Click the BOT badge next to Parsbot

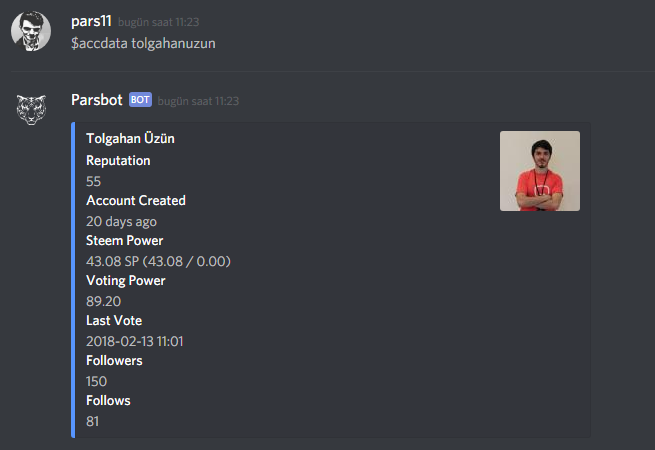point(140,100)
